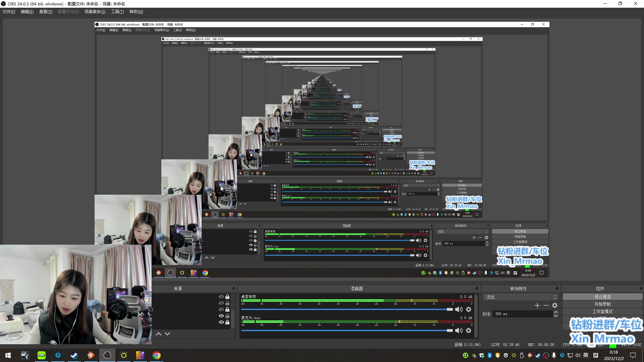Open the 帮助(H) menu
The height and width of the screenshot is (362, 644).
click(136, 12)
